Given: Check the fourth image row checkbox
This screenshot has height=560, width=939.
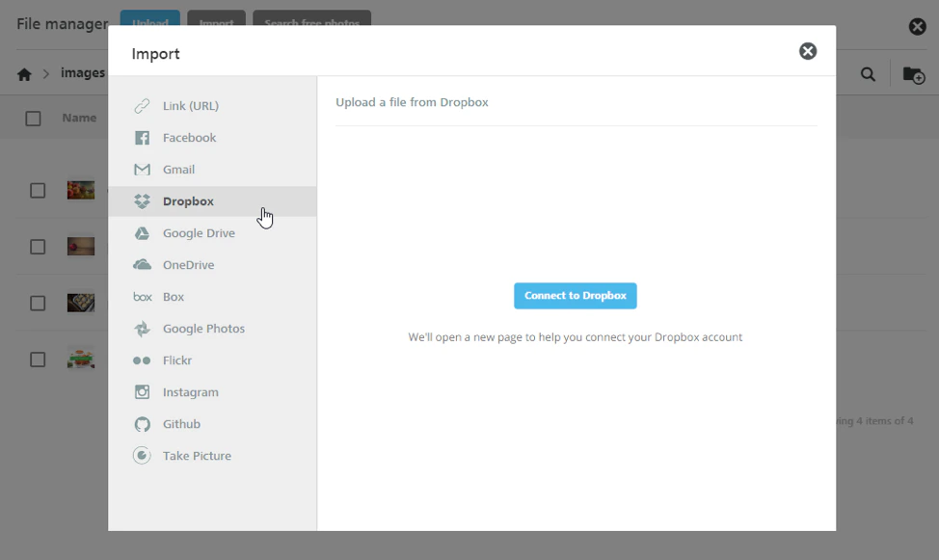Looking at the screenshot, I should click(x=38, y=360).
